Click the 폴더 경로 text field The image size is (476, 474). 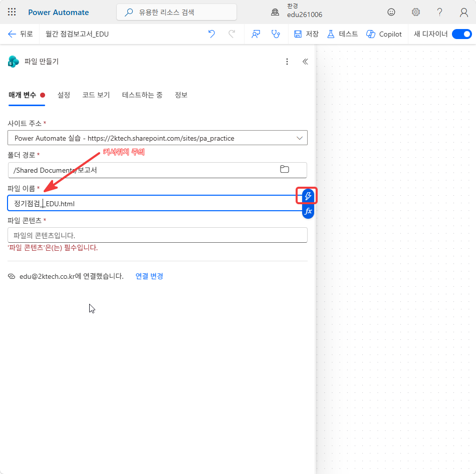[x=157, y=170]
